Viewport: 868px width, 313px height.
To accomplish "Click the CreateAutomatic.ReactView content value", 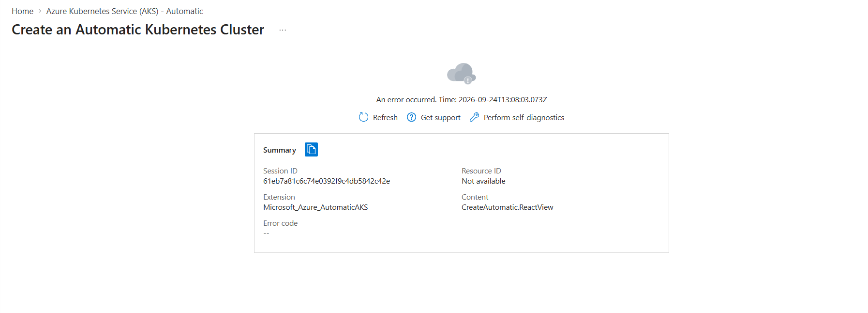I will [507, 207].
